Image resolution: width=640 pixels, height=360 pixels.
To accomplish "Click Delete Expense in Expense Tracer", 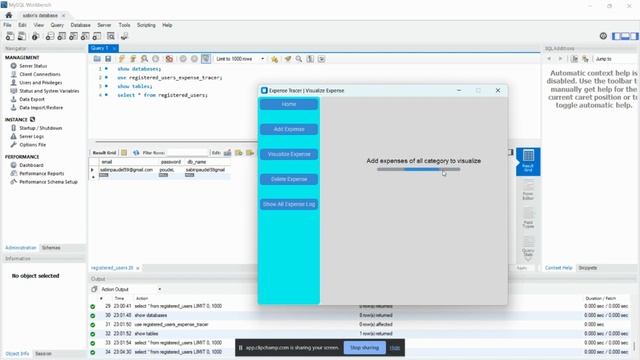I will pos(289,179).
